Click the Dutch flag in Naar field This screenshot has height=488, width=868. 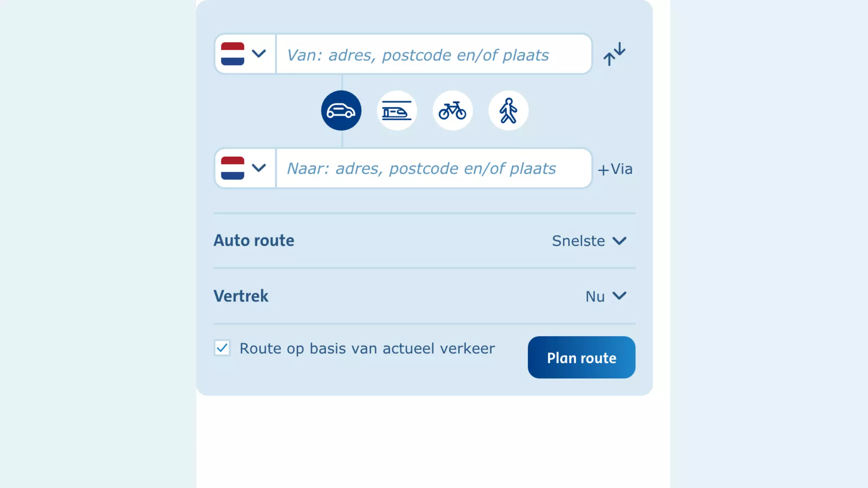233,168
